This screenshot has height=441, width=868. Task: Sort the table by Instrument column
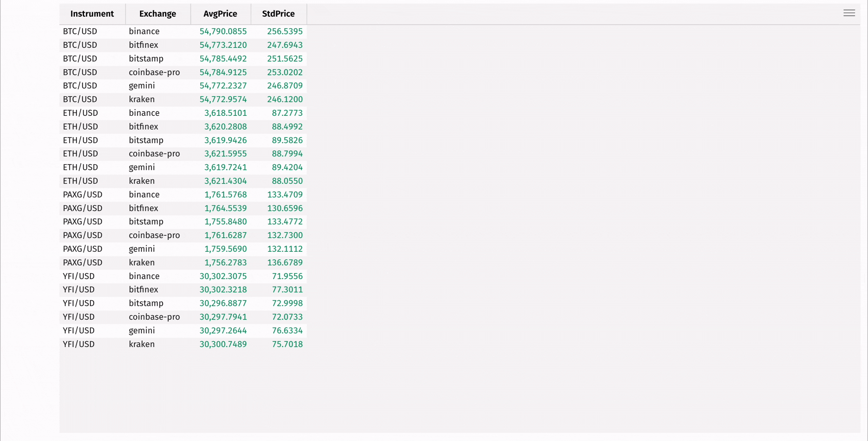(92, 14)
